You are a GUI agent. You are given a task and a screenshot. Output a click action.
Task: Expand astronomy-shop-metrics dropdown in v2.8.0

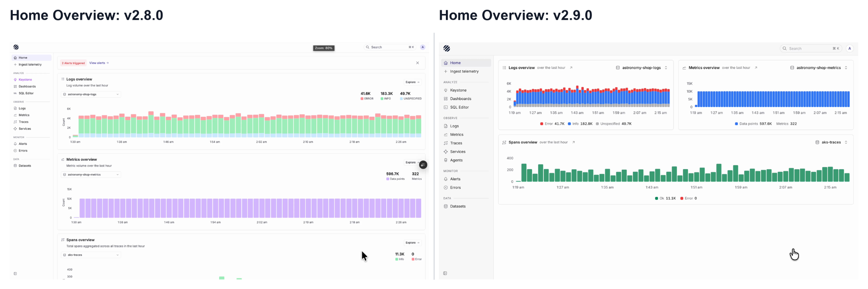(x=91, y=175)
